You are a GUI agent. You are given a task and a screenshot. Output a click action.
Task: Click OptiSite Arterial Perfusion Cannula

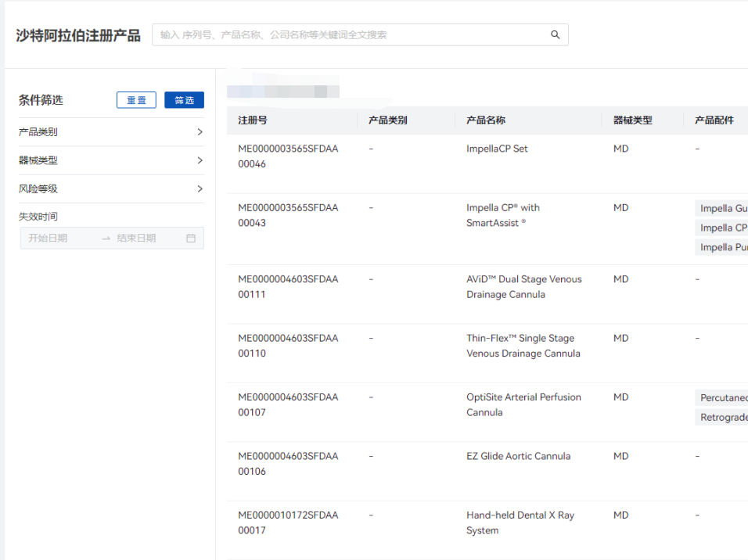523,405
